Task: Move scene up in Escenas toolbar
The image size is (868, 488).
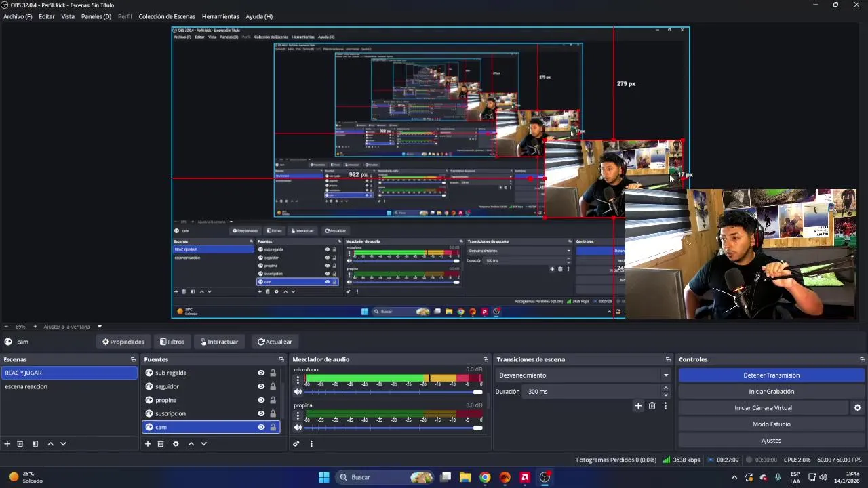Action: coord(50,444)
